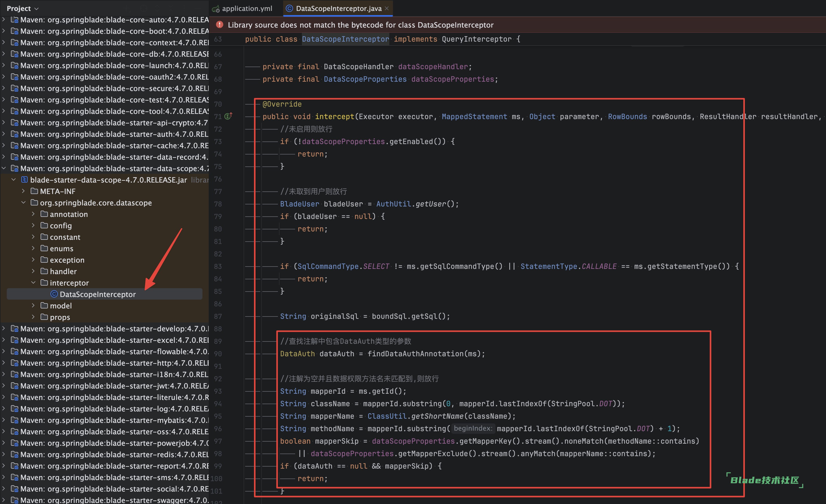Expand the META-INF folder
The width and height of the screenshot is (826, 504).
(23, 191)
